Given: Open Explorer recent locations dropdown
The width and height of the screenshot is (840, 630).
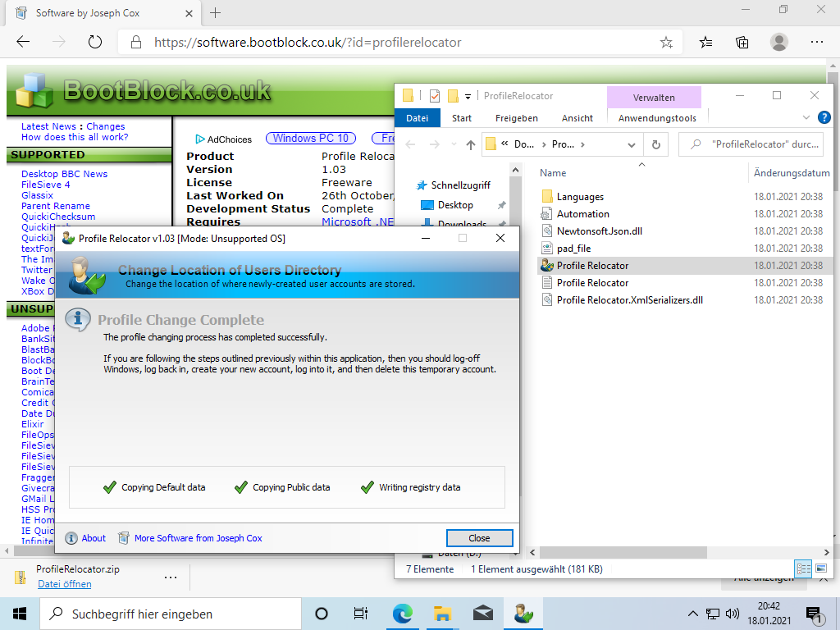Looking at the screenshot, I should [454, 144].
